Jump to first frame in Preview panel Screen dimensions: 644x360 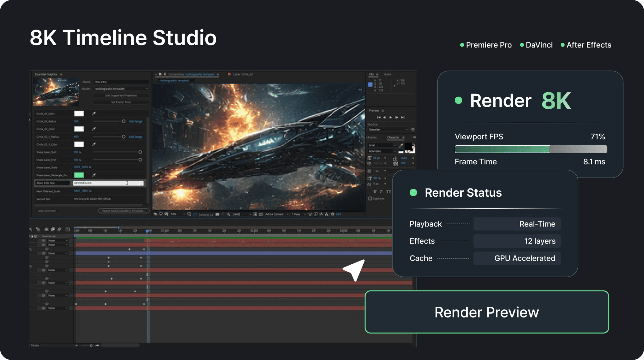coord(379,117)
